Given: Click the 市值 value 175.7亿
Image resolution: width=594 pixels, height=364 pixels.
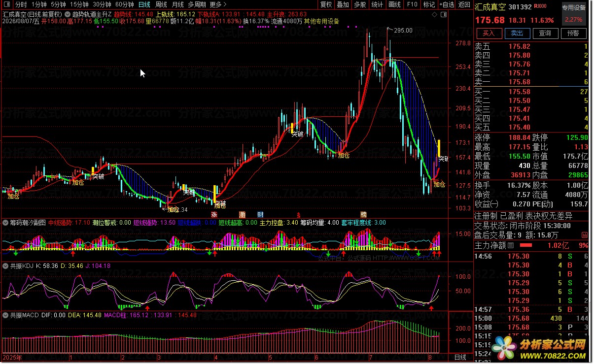Looking at the screenshot, I should (x=575, y=157).
